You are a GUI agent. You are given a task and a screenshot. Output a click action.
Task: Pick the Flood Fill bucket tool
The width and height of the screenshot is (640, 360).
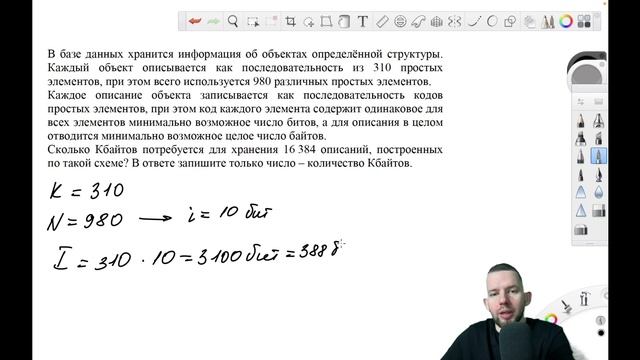coord(344,21)
